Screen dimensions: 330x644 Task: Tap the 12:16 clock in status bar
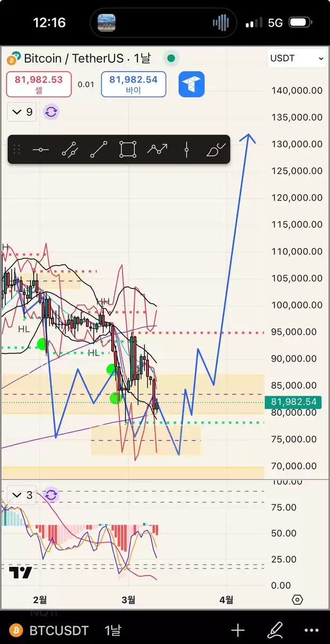[x=49, y=23]
